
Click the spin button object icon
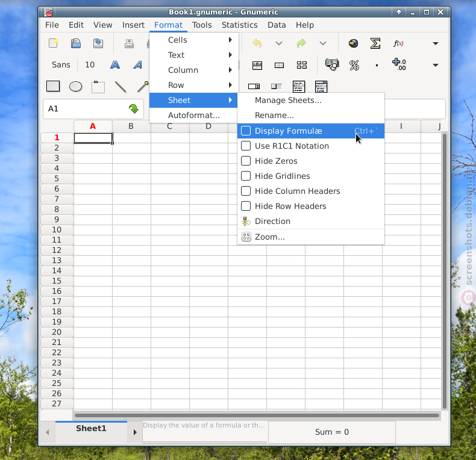(x=254, y=87)
